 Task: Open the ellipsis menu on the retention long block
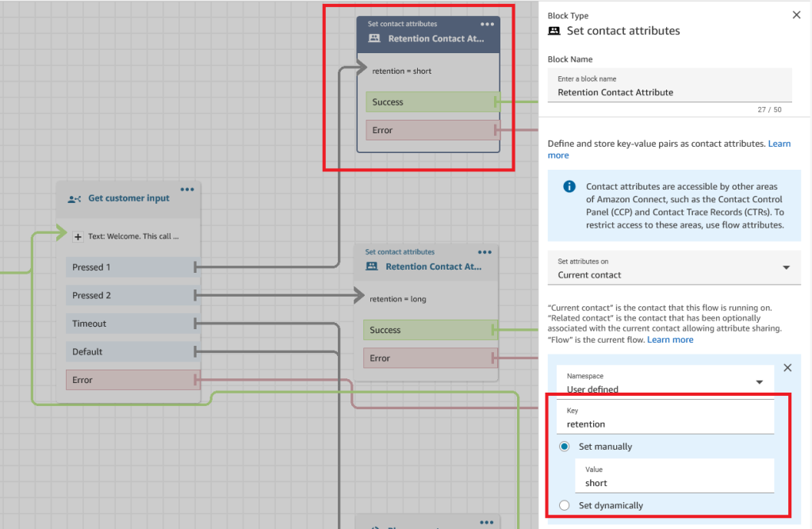click(x=485, y=253)
